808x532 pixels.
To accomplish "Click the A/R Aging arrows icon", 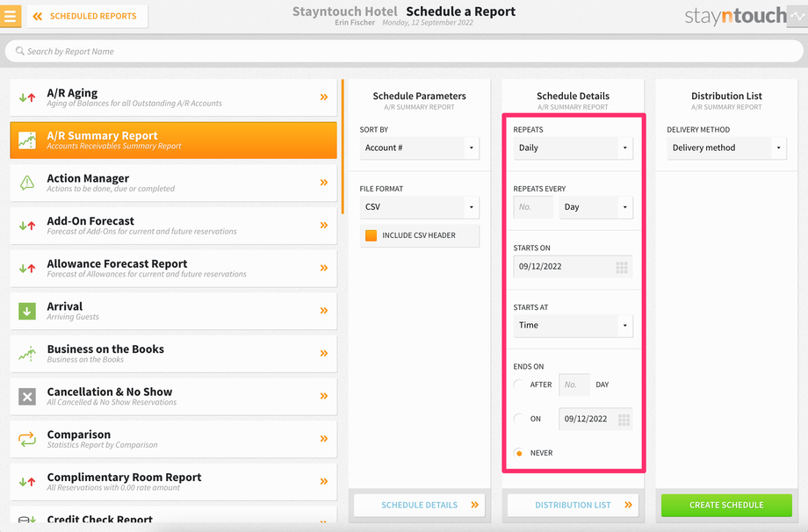I will click(27, 97).
